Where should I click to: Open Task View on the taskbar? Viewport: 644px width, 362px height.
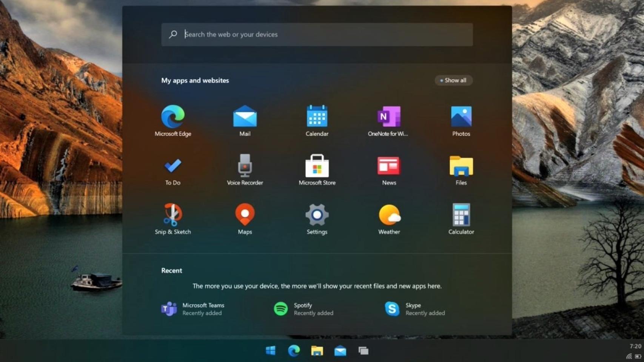pyautogui.click(x=364, y=351)
